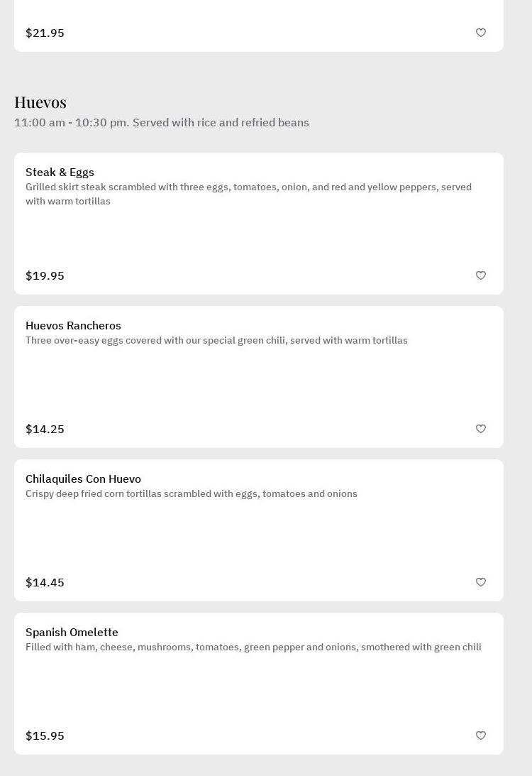Select the crispy deep fried tortillas description

click(x=192, y=493)
